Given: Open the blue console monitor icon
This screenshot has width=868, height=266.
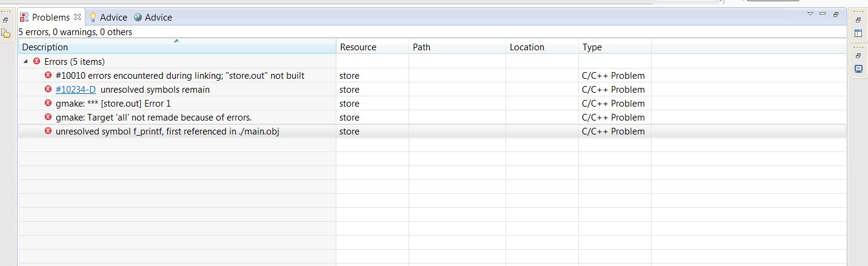Looking at the screenshot, I should 858,69.
